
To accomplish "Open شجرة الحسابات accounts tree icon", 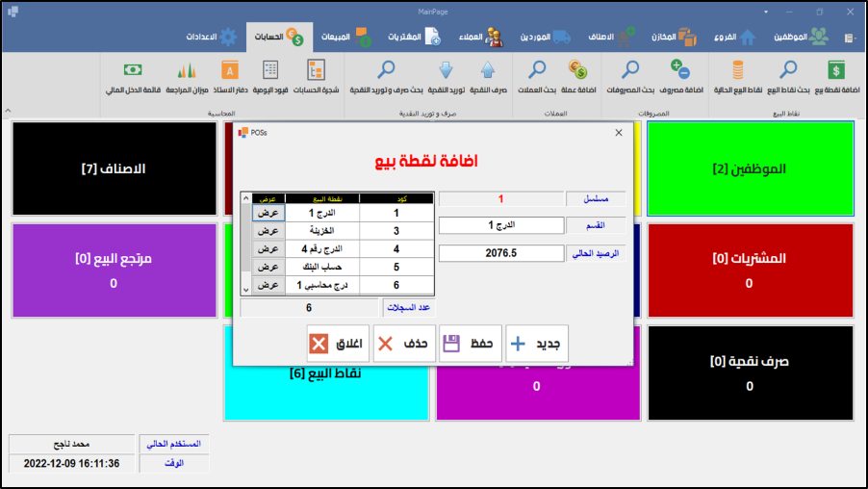I will (x=316, y=70).
